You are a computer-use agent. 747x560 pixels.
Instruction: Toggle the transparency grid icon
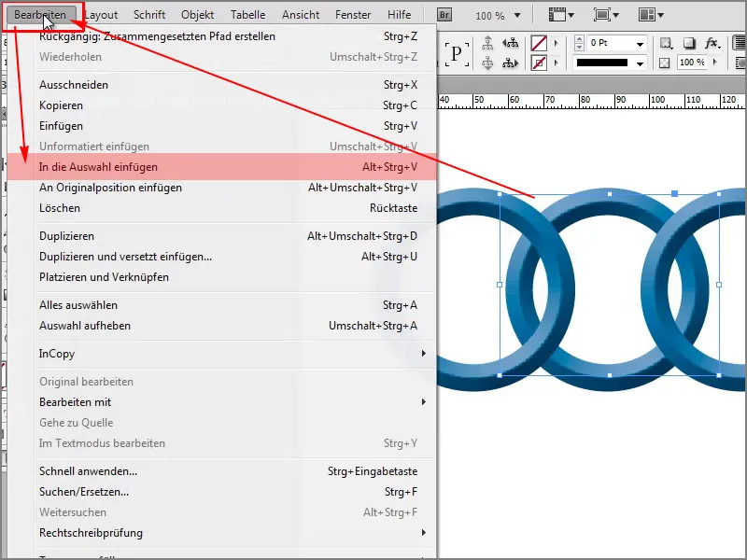(666, 63)
